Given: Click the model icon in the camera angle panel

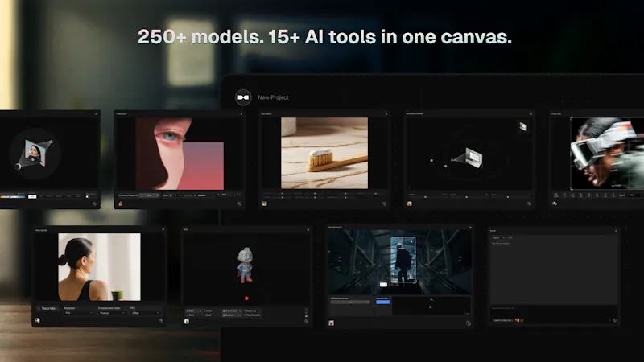Looking at the screenshot, I should (x=410, y=204).
